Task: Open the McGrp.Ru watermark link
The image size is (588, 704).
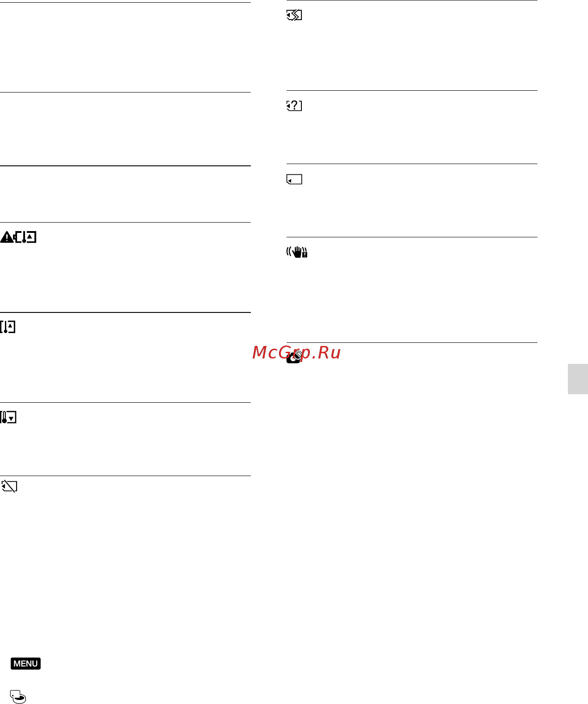Action: (296, 353)
